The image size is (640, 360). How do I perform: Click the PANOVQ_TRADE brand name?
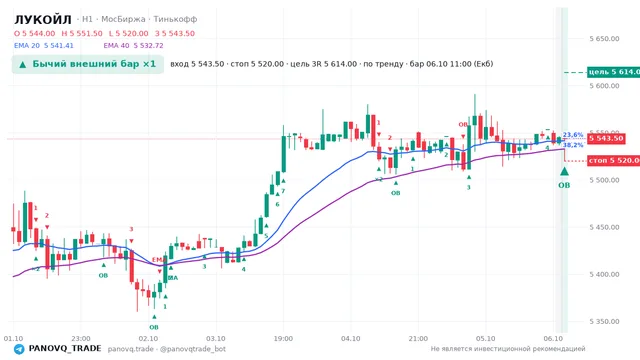tap(65, 349)
